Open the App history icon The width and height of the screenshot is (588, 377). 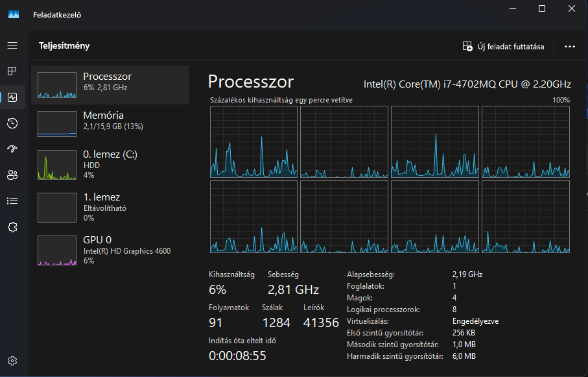[x=12, y=123]
